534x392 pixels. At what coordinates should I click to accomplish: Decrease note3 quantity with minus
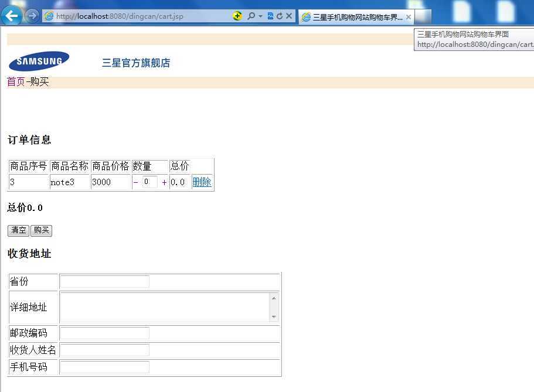pos(135,183)
